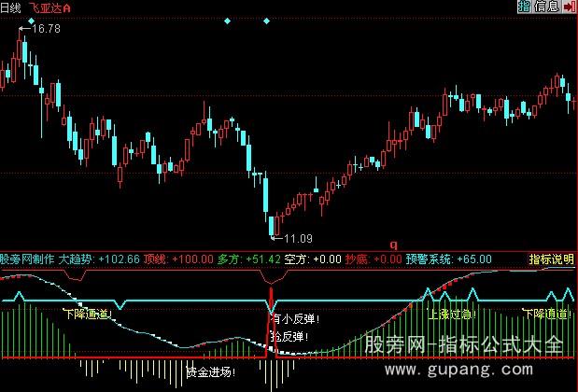Click the 抢反弹! annotation
The image size is (578, 392).
pos(289,336)
